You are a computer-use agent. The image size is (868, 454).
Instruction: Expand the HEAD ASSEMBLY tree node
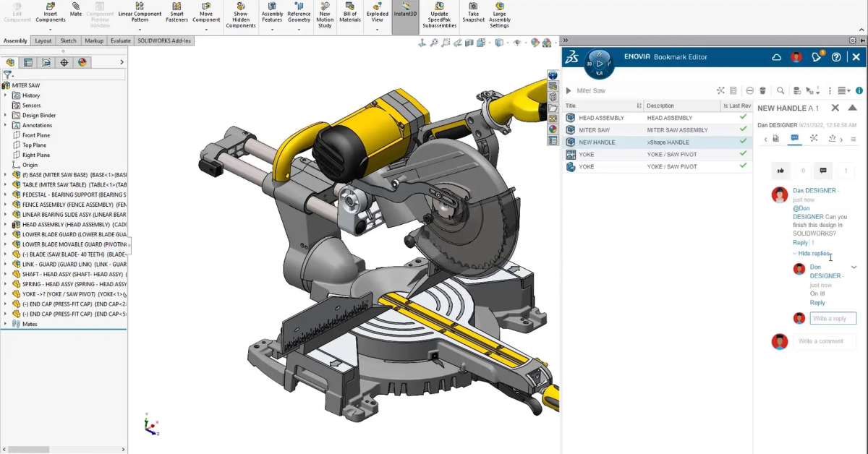6,224
